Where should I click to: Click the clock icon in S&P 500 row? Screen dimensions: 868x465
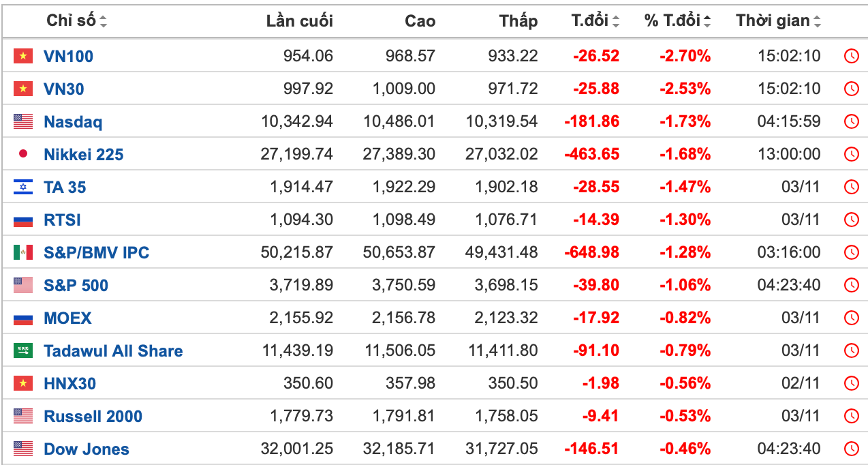click(851, 285)
